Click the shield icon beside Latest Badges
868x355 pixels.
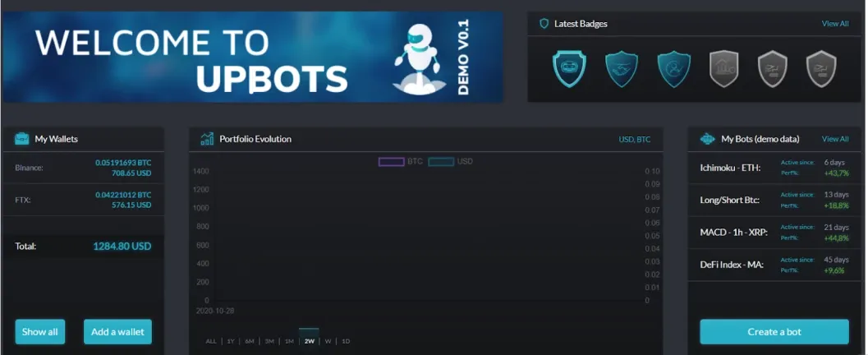[544, 24]
